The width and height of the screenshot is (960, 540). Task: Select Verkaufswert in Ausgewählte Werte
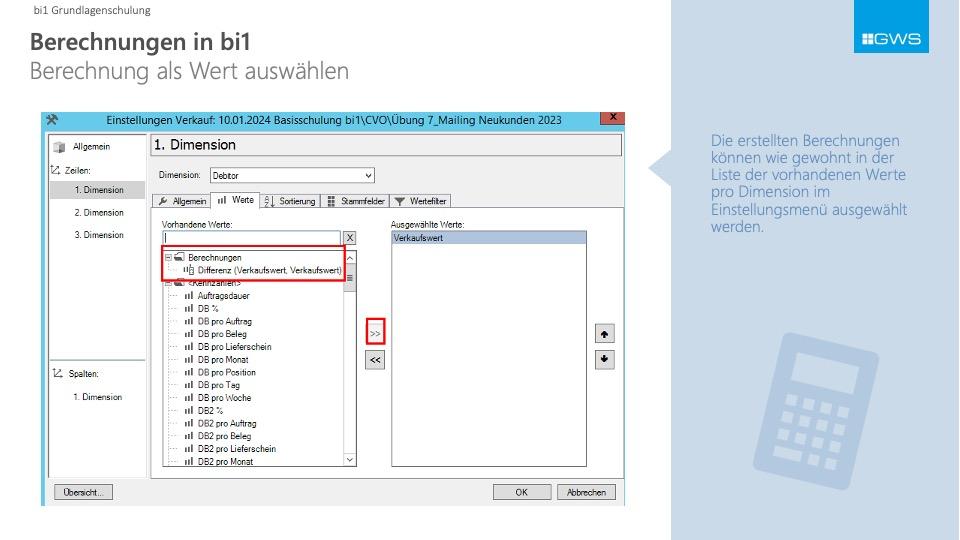(x=489, y=238)
